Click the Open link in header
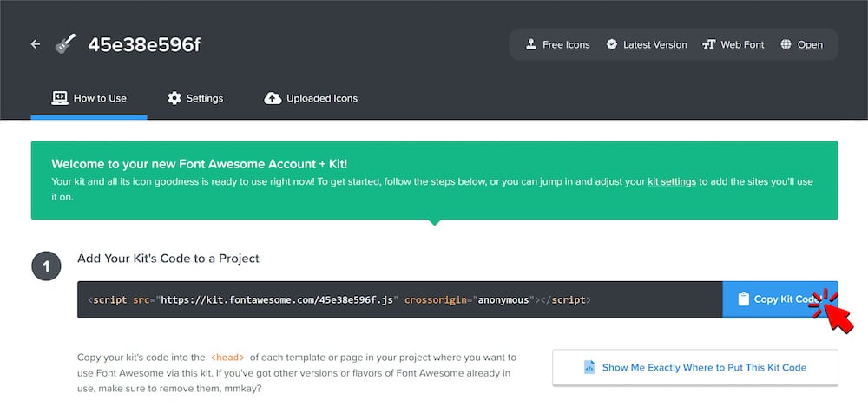 point(810,44)
